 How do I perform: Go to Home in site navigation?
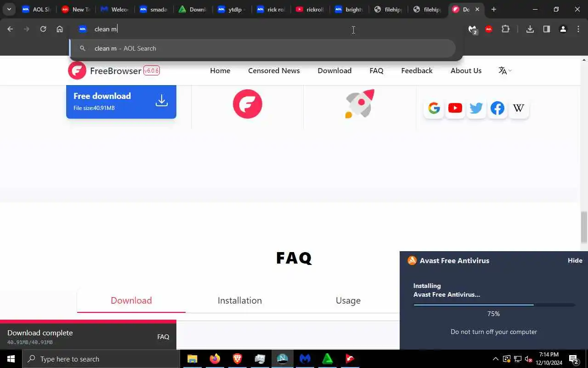[220, 70]
